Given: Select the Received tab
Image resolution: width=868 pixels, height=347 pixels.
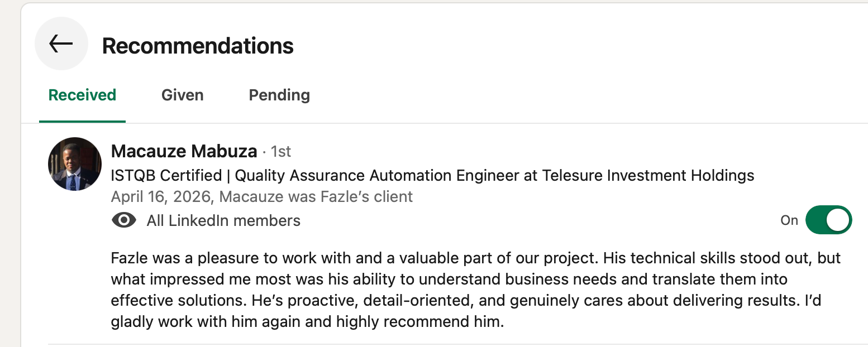Looking at the screenshot, I should pos(82,95).
